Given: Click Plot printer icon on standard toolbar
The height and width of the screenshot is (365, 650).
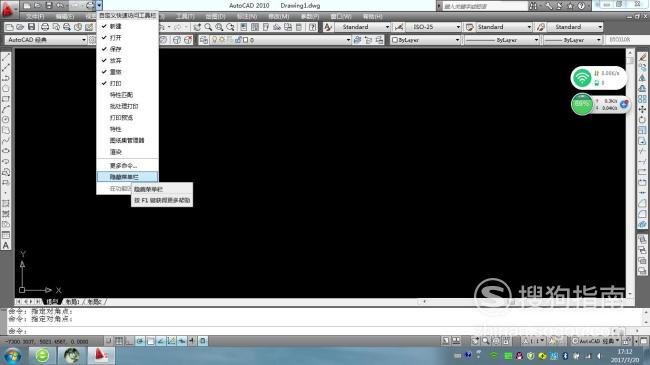Looking at the screenshot, I should pyautogui.click(x=45, y=27).
